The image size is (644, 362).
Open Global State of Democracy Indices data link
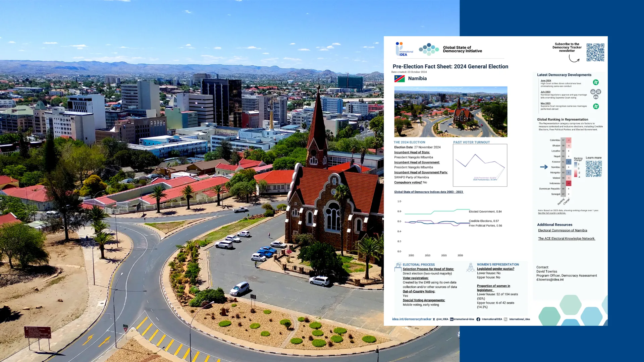coord(428,192)
